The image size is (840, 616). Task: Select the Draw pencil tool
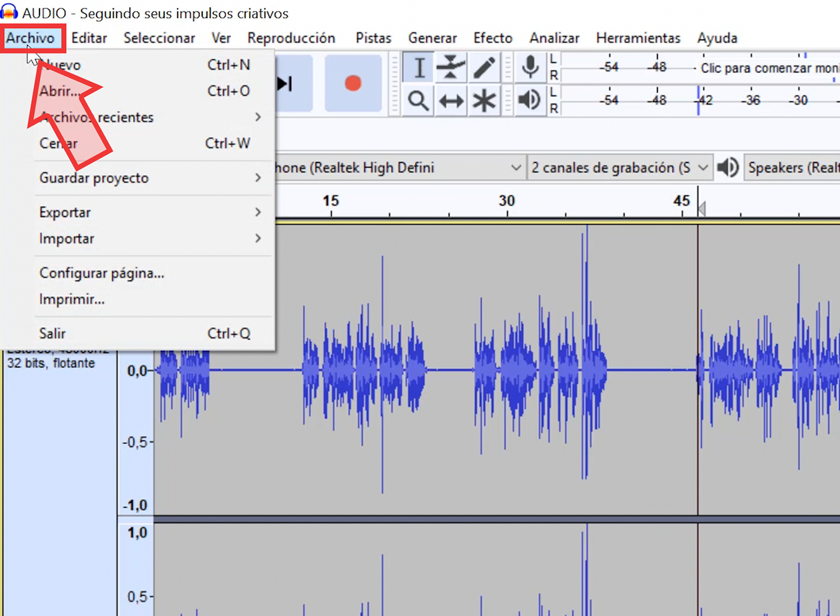484,68
